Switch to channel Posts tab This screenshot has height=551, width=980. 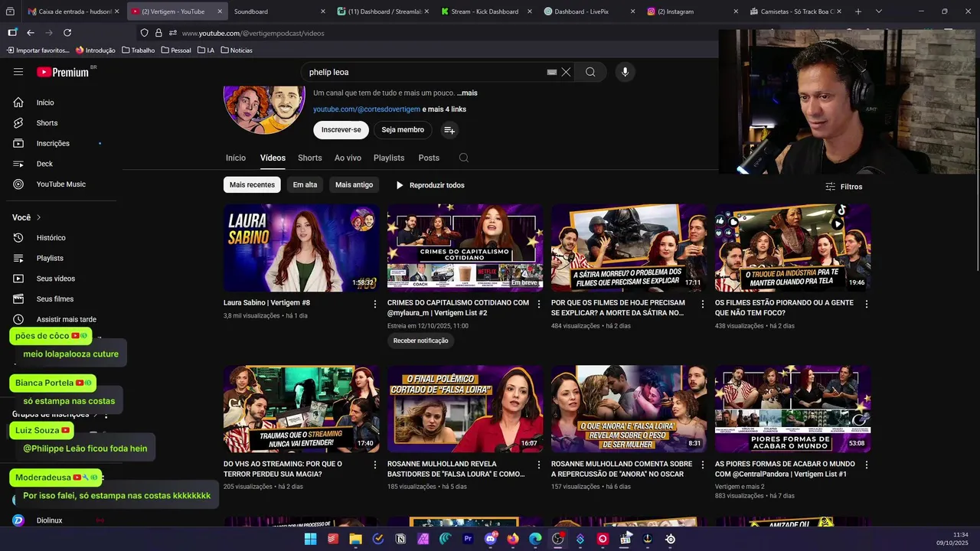click(x=429, y=158)
